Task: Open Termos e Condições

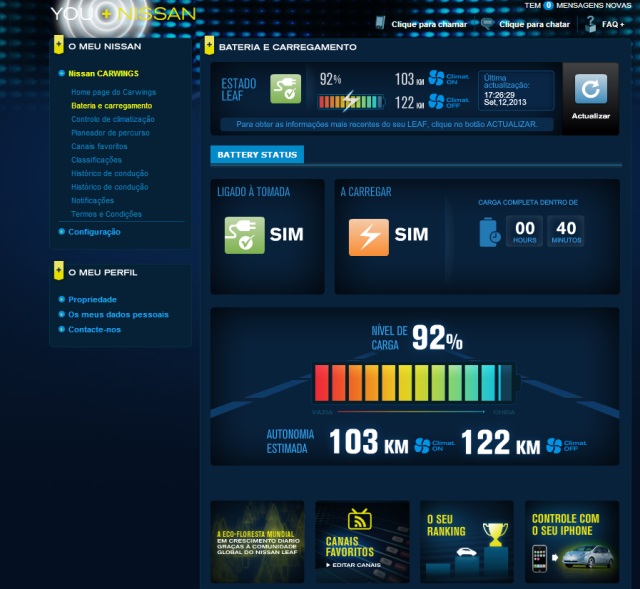Action: [x=106, y=214]
